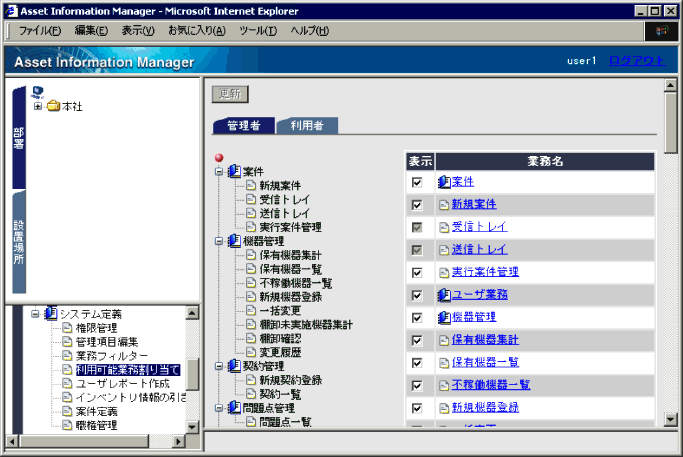Uncheck the 新規案件 display checkbox
Image resolution: width=683 pixels, height=457 pixels.
click(417, 205)
